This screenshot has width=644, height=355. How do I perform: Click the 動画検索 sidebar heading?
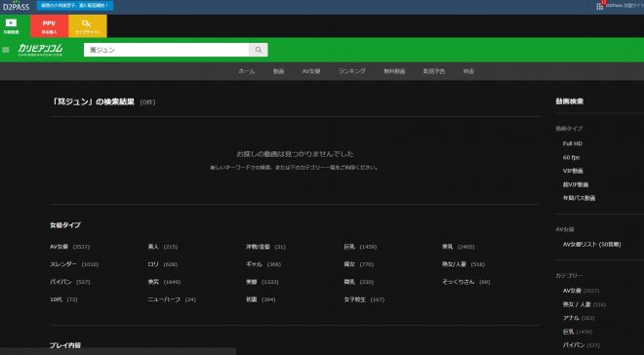tap(569, 101)
